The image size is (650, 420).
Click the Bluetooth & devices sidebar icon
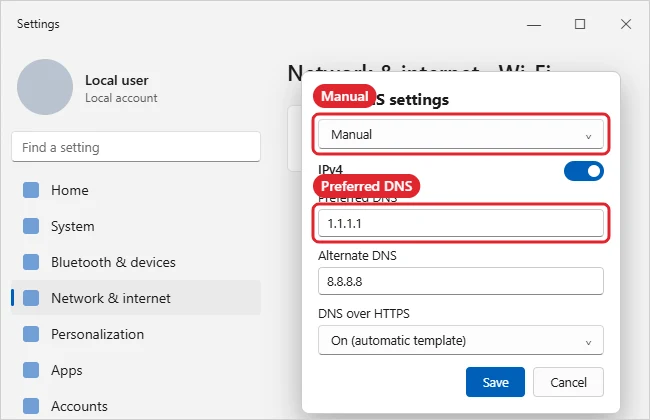click(31, 262)
